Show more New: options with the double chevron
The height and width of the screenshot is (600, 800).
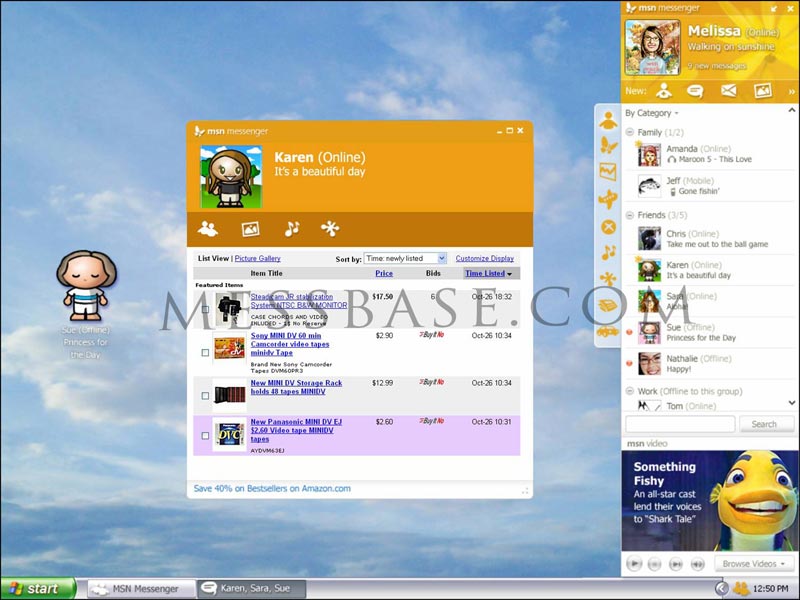click(x=791, y=92)
